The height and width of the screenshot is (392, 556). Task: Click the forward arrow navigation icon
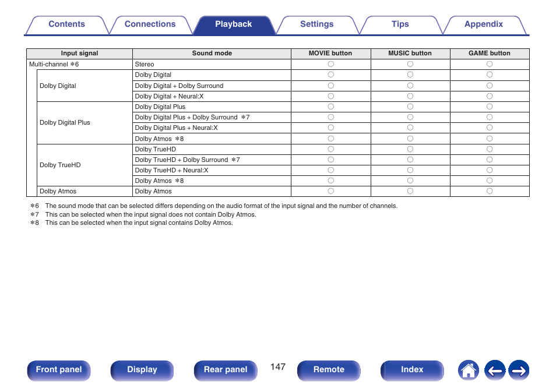tap(519, 370)
